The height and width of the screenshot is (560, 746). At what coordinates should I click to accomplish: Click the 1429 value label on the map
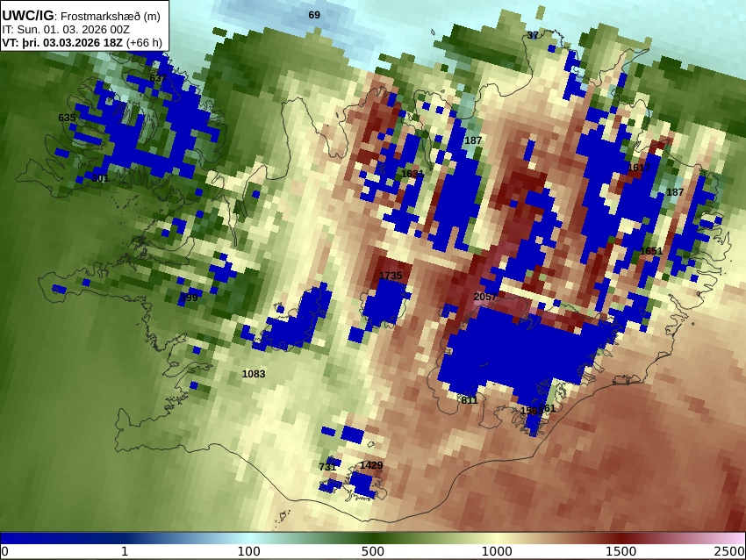click(x=371, y=465)
